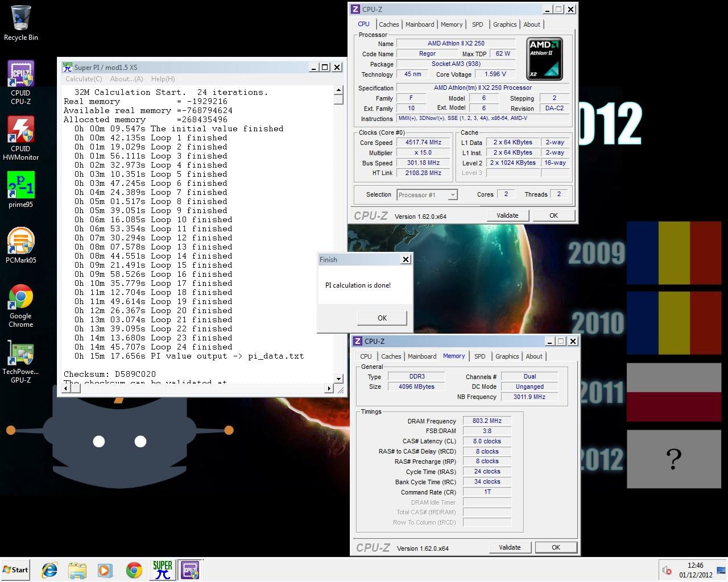Open the Help(H) menu in Super PI

pos(163,79)
